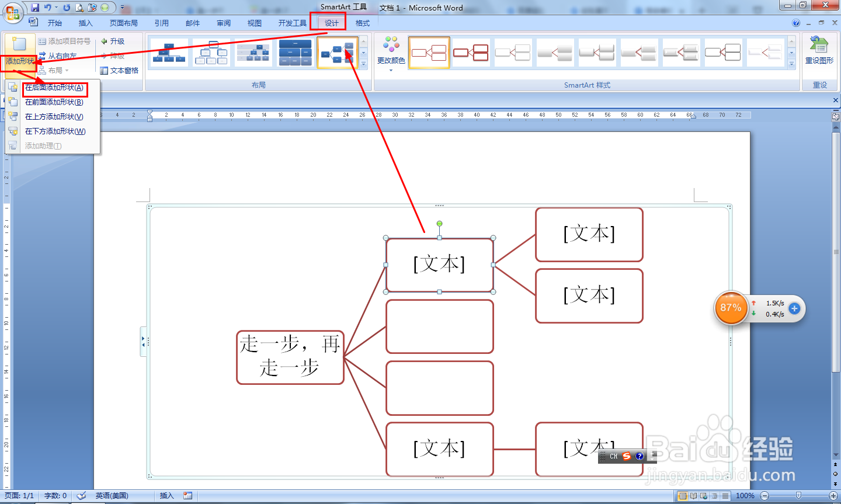The image size is (841, 504).
Task: Undo the last action
Action: (48, 8)
